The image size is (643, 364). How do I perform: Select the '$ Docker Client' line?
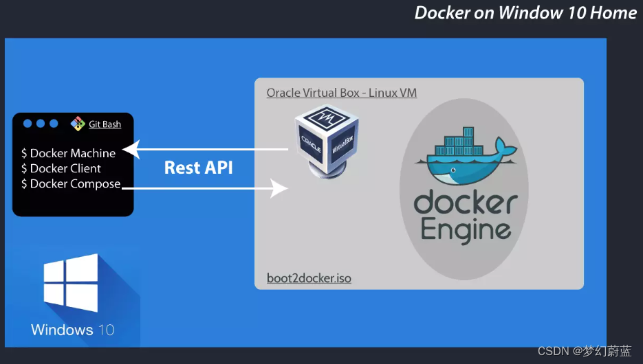coord(61,168)
